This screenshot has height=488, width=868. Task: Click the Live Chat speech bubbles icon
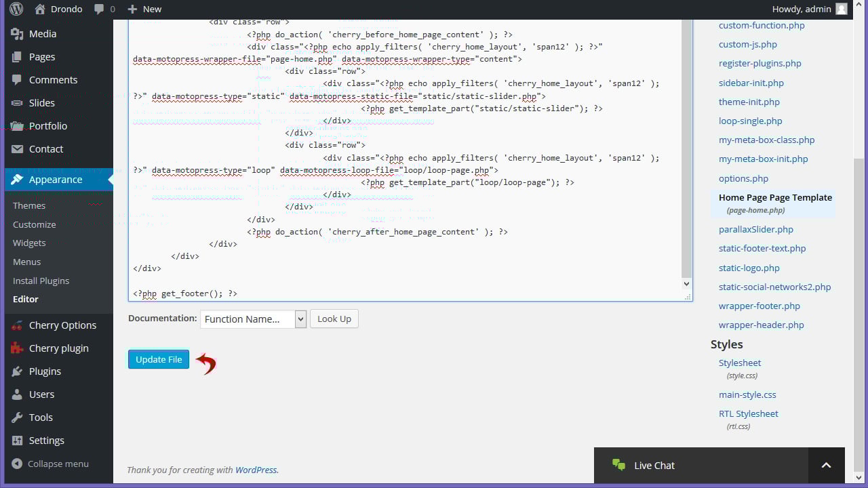(618, 465)
